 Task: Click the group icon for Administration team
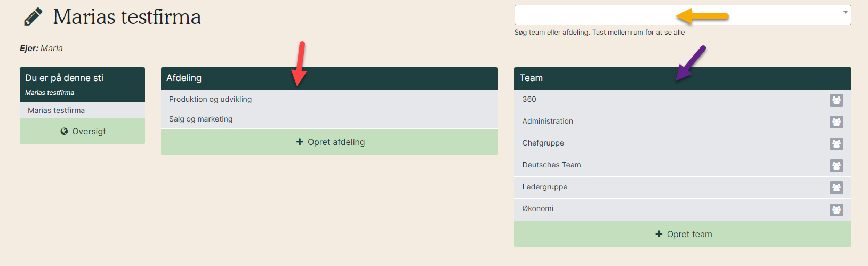(836, 122)
